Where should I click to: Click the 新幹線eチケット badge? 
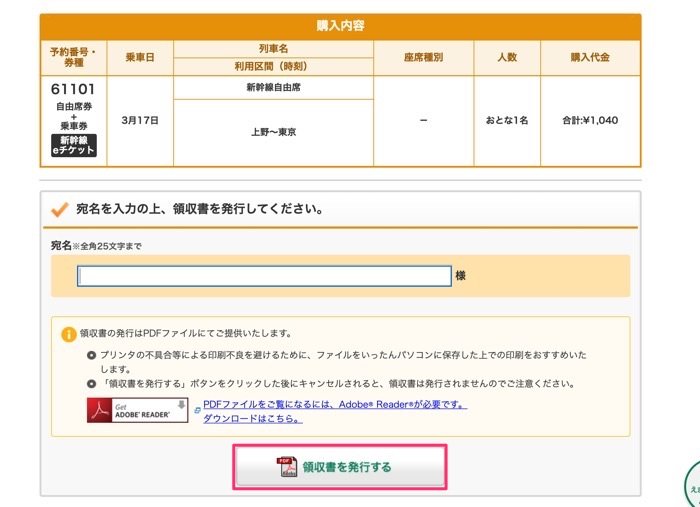coord(74,145)
